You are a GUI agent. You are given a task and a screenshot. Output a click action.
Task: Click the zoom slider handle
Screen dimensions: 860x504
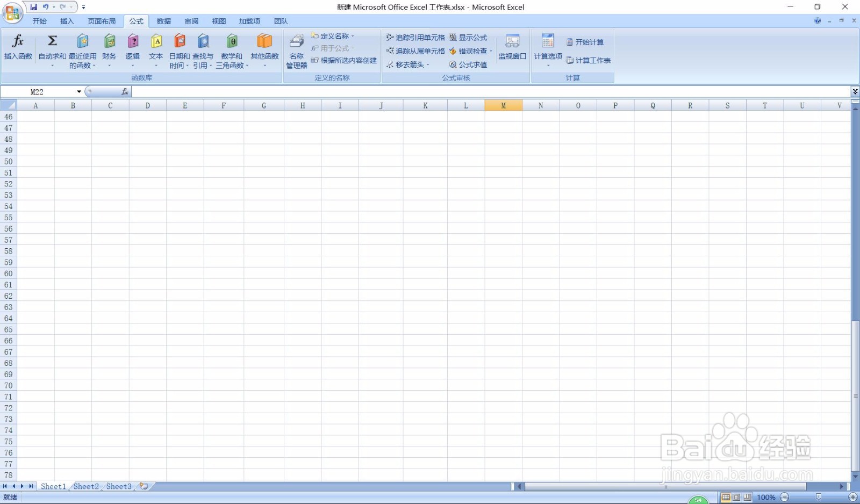[819, 498]
